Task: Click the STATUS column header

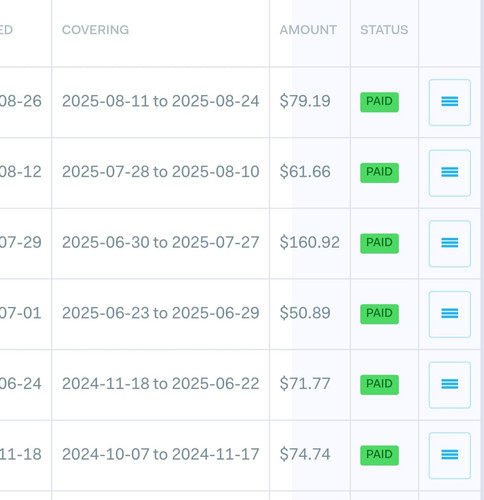Action: click(x=384, y=30)
